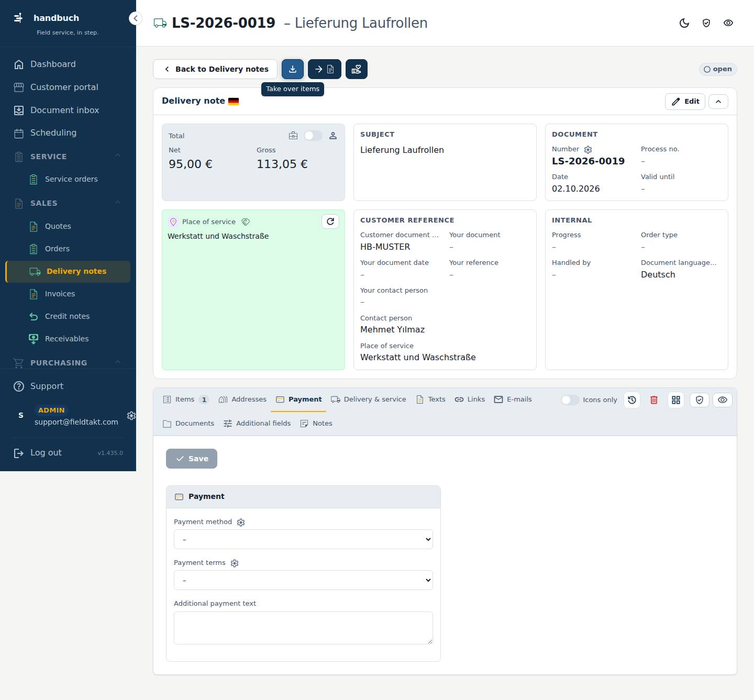Enable the Icons only toggle
This screenshot has width=754, height=700.
(570, 400)
